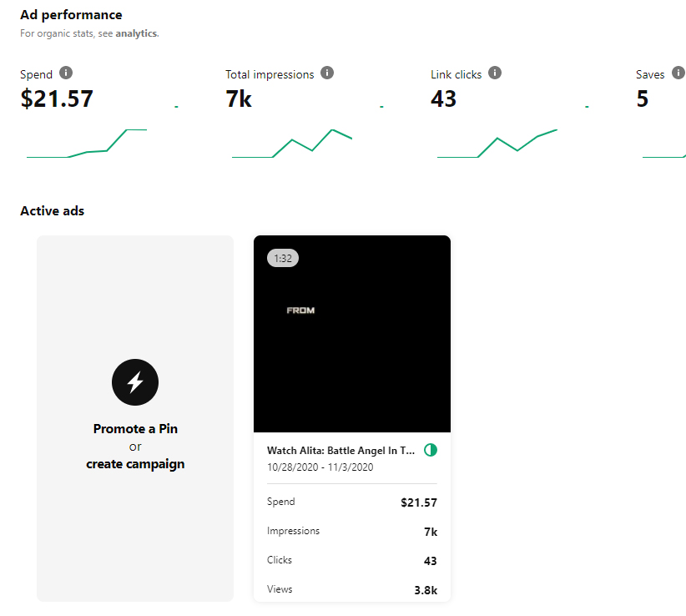Click the Watch Alita: Battle Angel ad title
The height and width of the screenshot is (616, 686).
click(340, 450)
